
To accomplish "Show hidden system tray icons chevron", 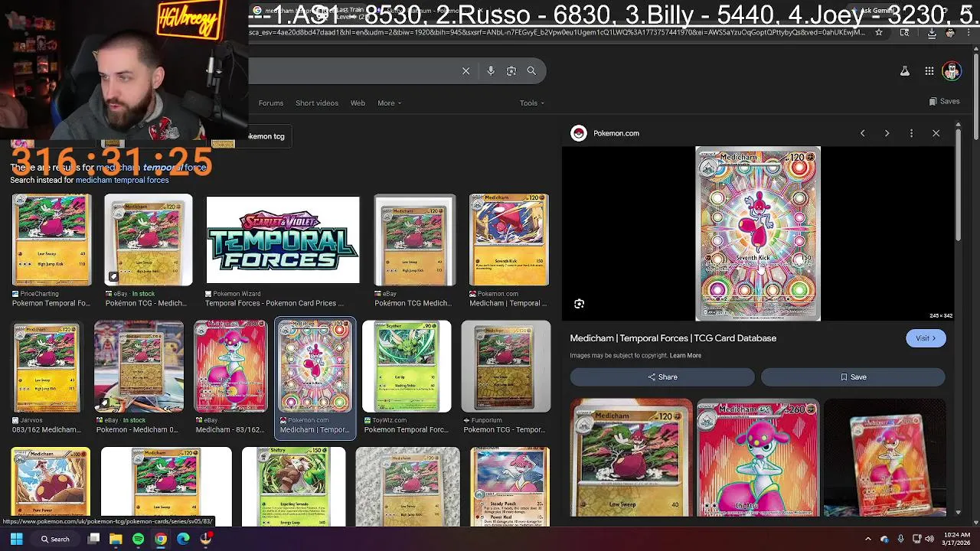I will point(867,539).
